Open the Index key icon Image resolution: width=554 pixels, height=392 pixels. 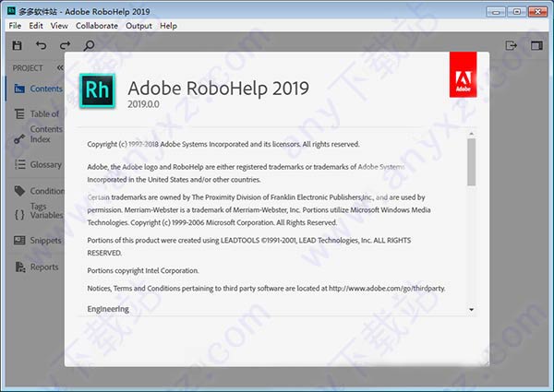[19, 139]
